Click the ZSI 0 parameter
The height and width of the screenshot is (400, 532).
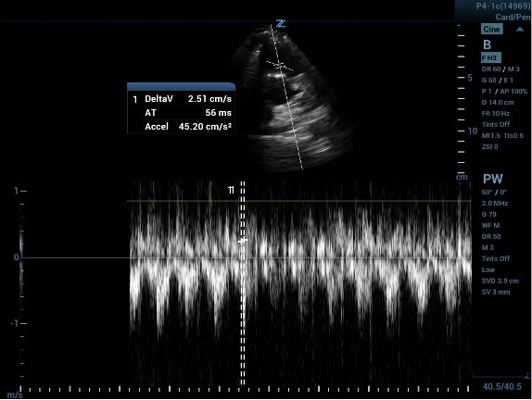tap(490, 147)
